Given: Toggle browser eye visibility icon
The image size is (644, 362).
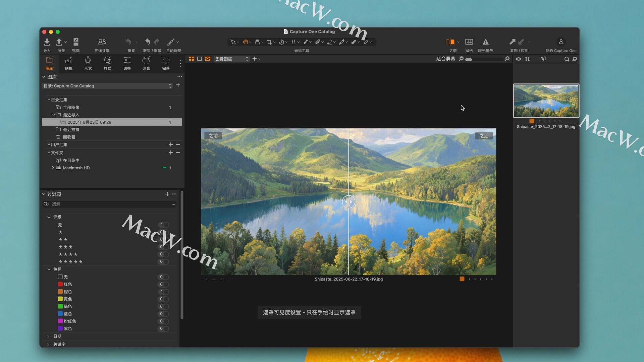Looking at the screenshot, I should click(x=519, y=59).
